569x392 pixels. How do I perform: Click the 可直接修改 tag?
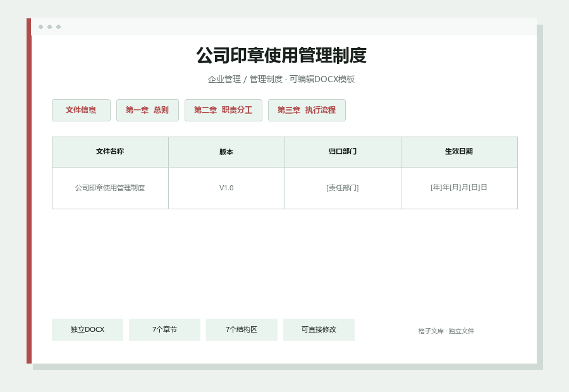pyautogui.click(x=319, y=329)
